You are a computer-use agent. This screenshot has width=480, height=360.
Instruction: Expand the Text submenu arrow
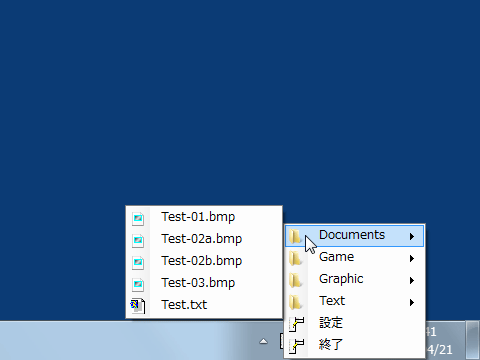coord(412,302)
